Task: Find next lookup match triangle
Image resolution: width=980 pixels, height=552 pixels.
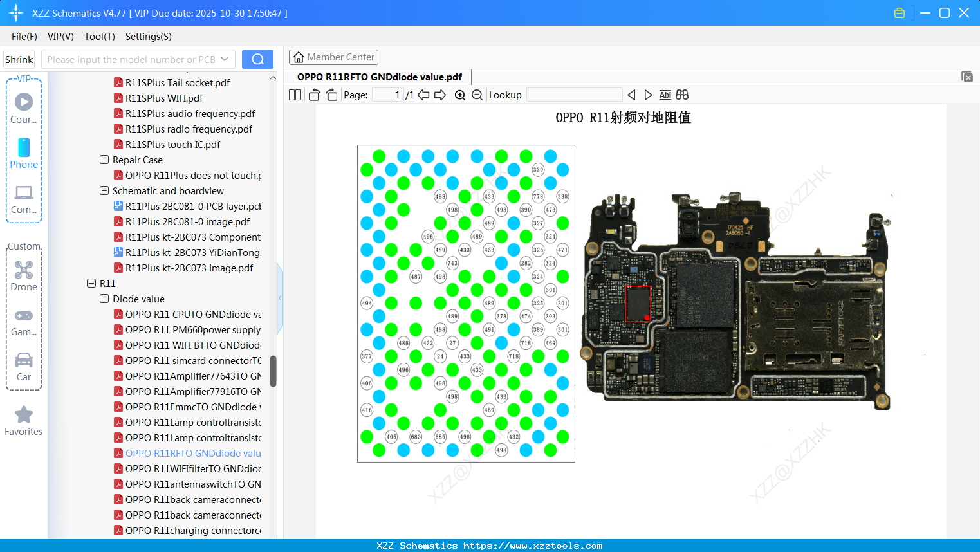Action: pos(648,95)
